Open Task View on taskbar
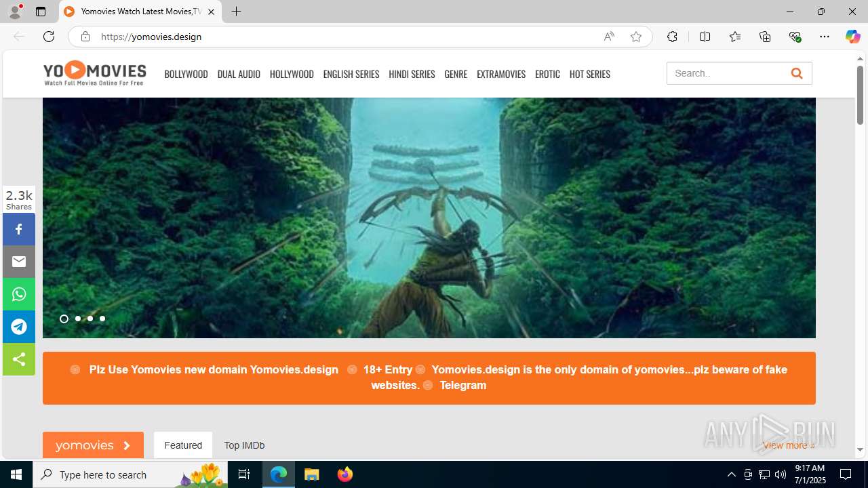This screenshot has width=868, height=488. (244, 474)
